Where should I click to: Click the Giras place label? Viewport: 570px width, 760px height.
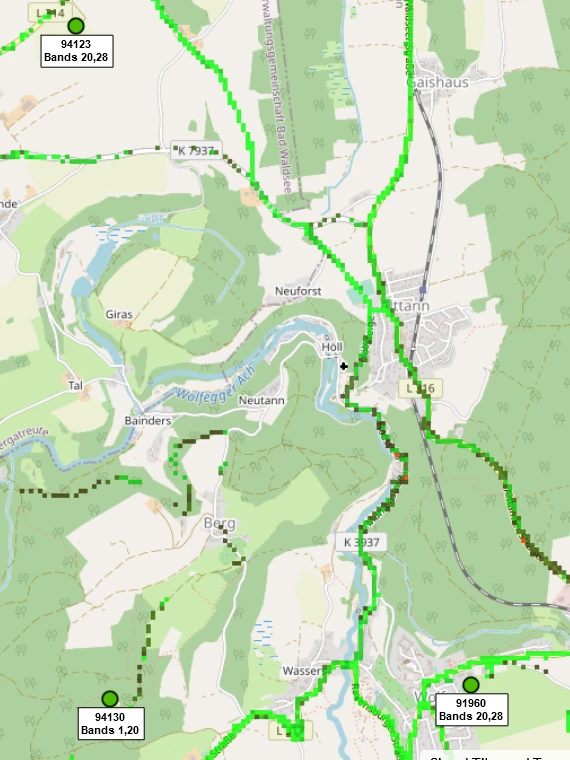[119, 314]
